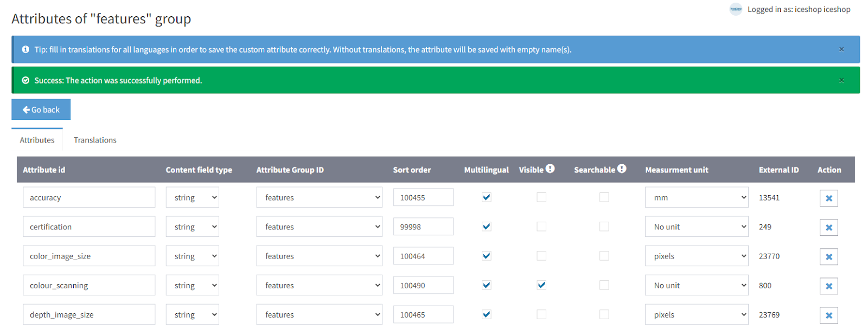868x329 pixels.
Task: Click info icon next to Visible header
Action: [550, 169]
